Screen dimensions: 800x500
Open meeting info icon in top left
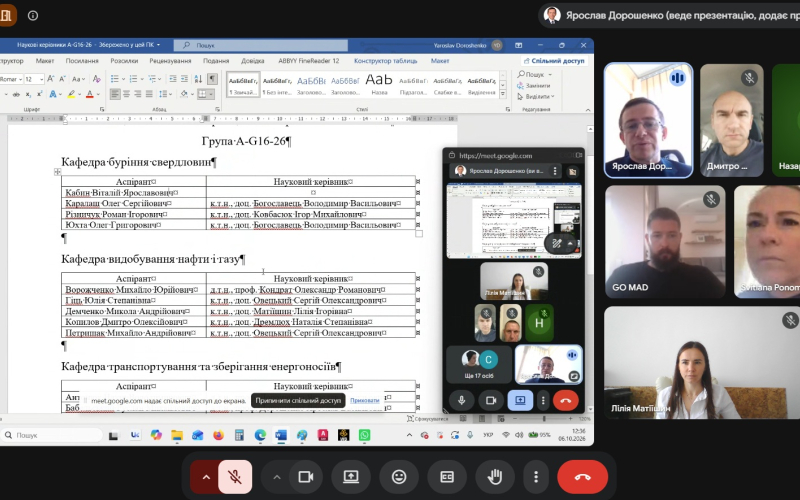tap(33, 15)
